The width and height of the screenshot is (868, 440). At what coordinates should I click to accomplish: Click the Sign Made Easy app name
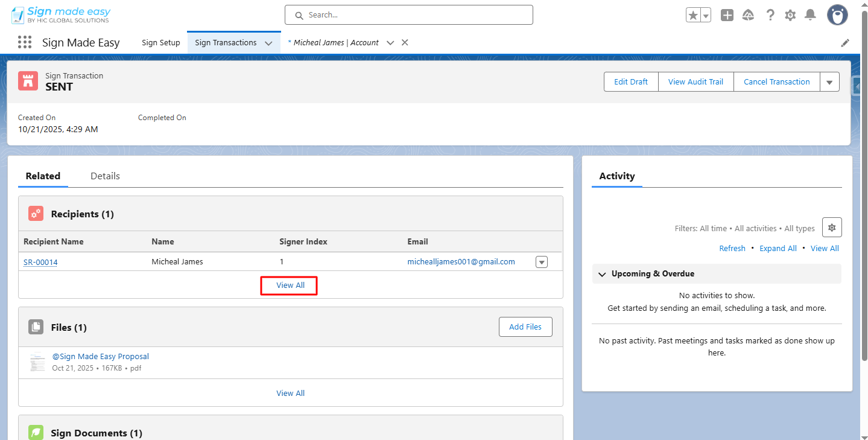coord(81,43)
